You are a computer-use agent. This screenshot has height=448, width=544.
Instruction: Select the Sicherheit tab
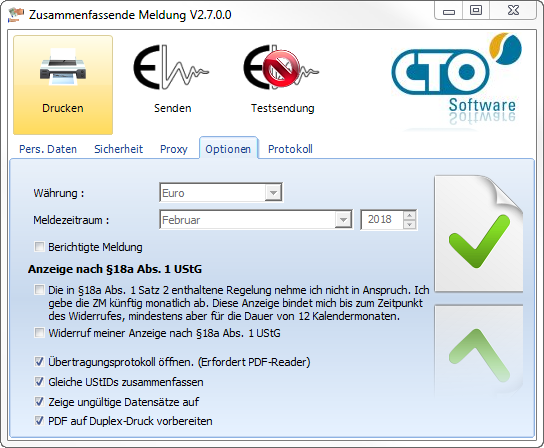pyautogui.click(x=118, y=149)
